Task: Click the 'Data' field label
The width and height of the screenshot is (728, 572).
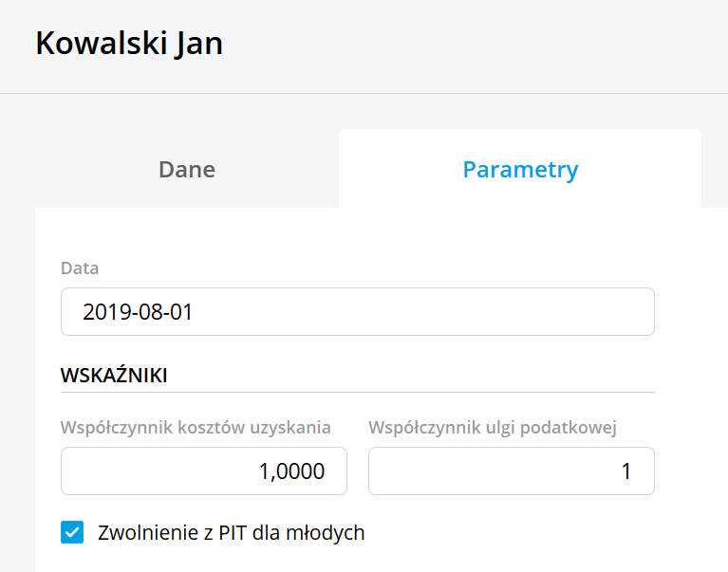Action: pos(80,268)
